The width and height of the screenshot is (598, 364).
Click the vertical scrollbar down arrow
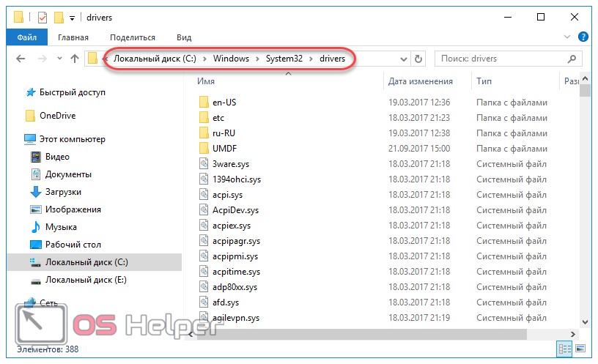pos(585,322)
